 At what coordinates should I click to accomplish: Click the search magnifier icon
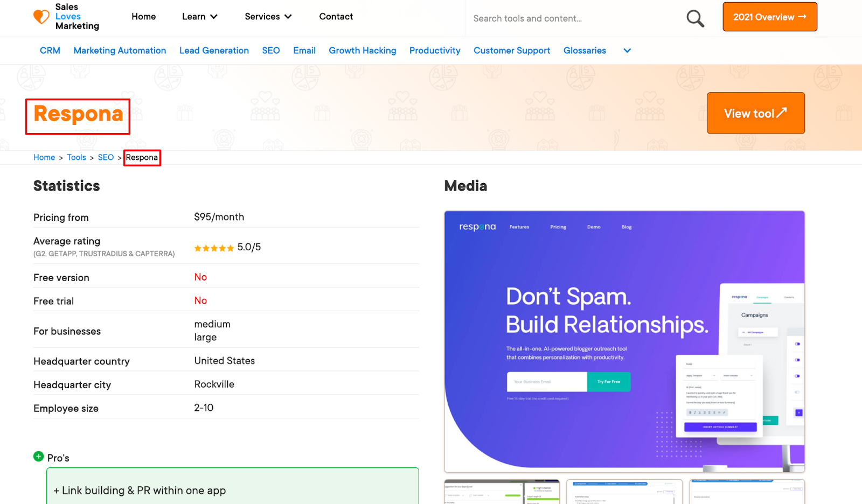pos(695,18)
